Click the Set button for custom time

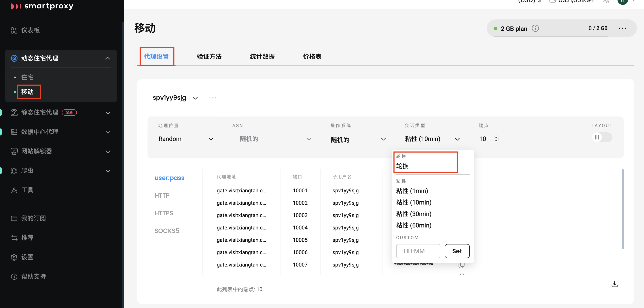click(456, 251)
